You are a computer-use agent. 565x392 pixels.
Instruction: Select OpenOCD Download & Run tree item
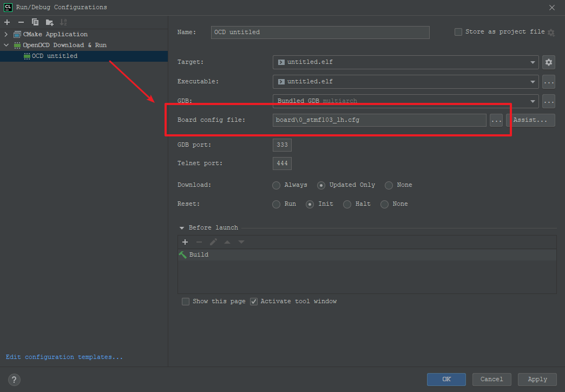[x=64, y=45]
